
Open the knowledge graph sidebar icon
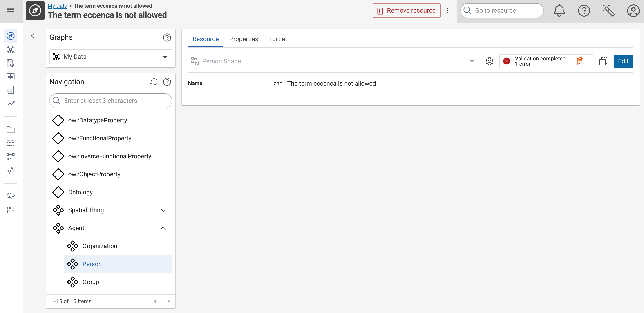pyautogui.click(x=11, y=49)
